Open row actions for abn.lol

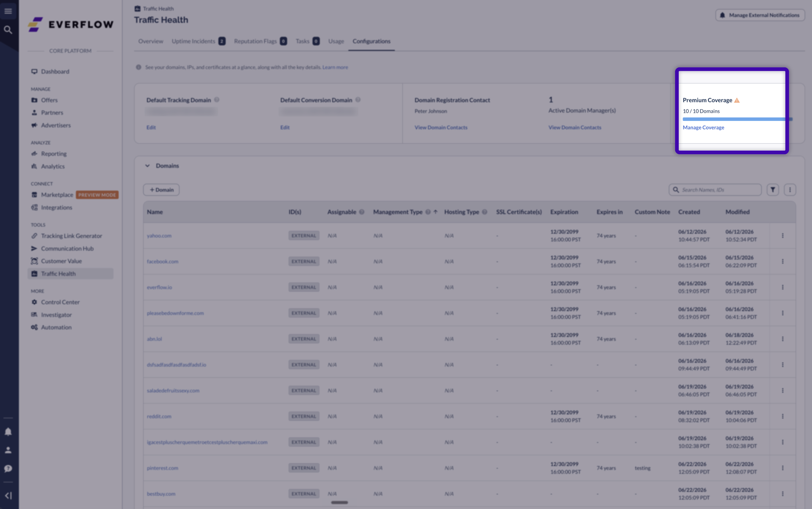click(783, 339)
